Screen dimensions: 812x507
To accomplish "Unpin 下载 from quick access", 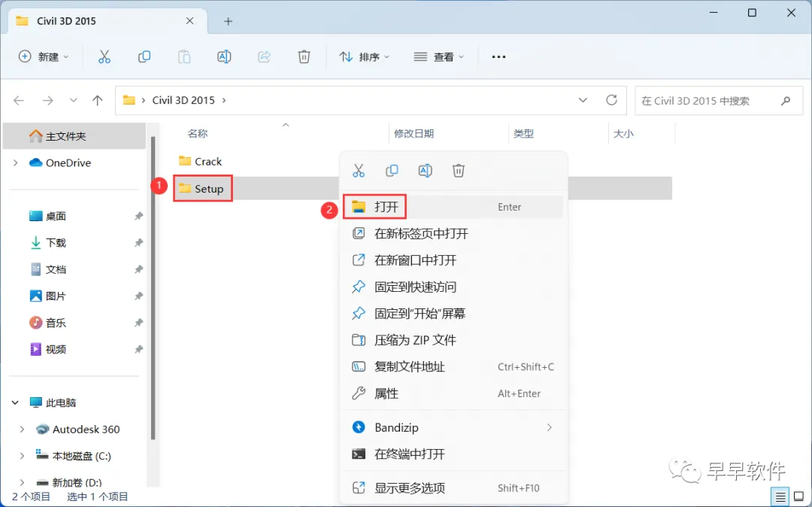I will coord(138,243).
